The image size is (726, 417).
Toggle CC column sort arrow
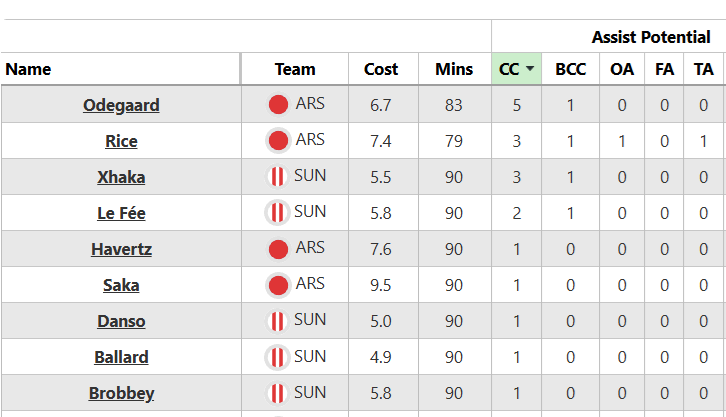(530, 69)
